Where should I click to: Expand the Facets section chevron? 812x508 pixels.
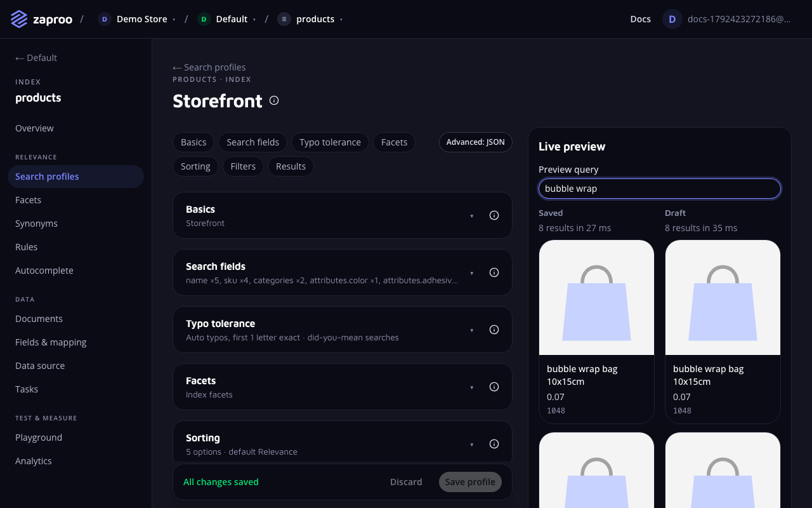[x=471, y=387]
